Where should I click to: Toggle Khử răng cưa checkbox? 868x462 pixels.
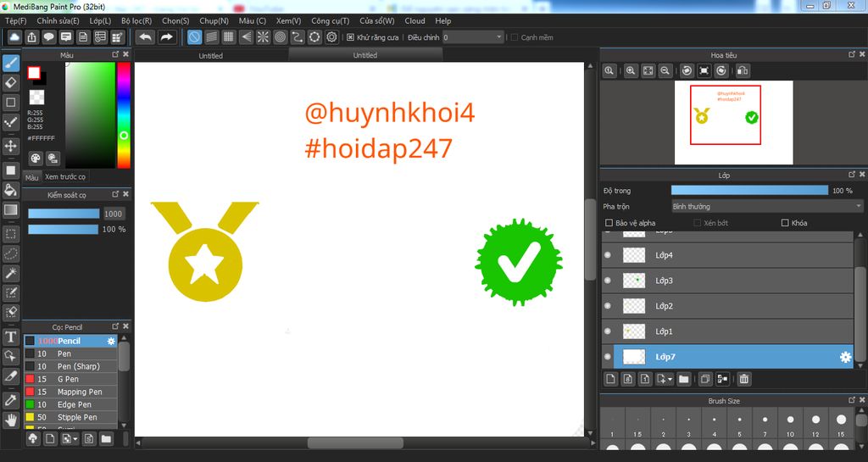click(350, 37)
